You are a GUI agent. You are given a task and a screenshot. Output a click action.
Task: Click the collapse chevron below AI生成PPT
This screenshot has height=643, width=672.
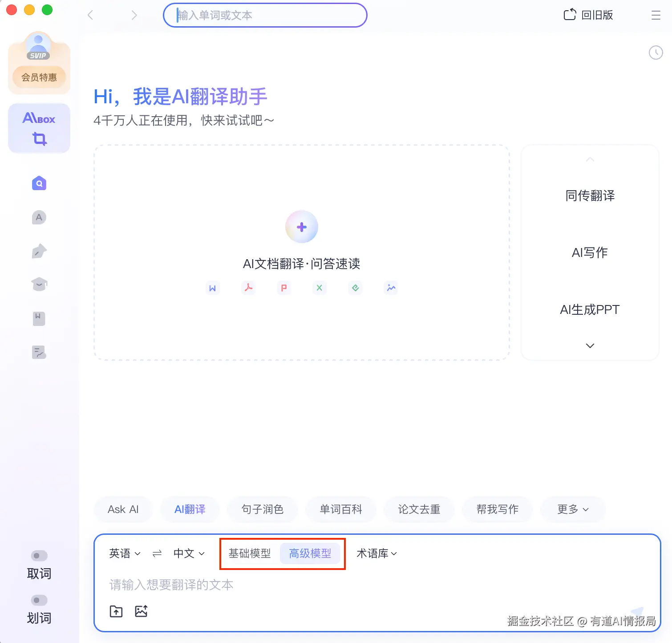(590, 346)
